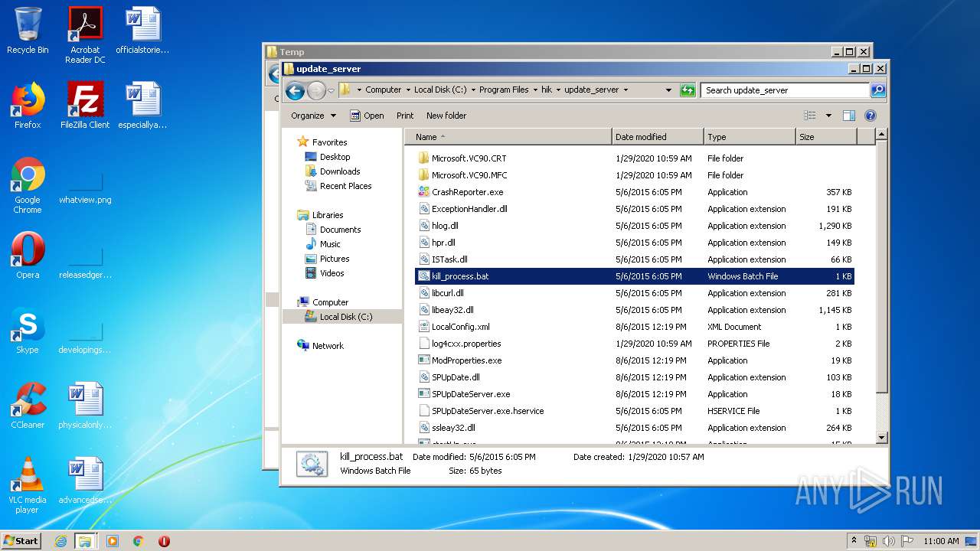Image resolution: width=980 pixels, height=551 pixels.
Task: Open Windows Media Player from the taskbar
Action: click(x=113, y=541)
